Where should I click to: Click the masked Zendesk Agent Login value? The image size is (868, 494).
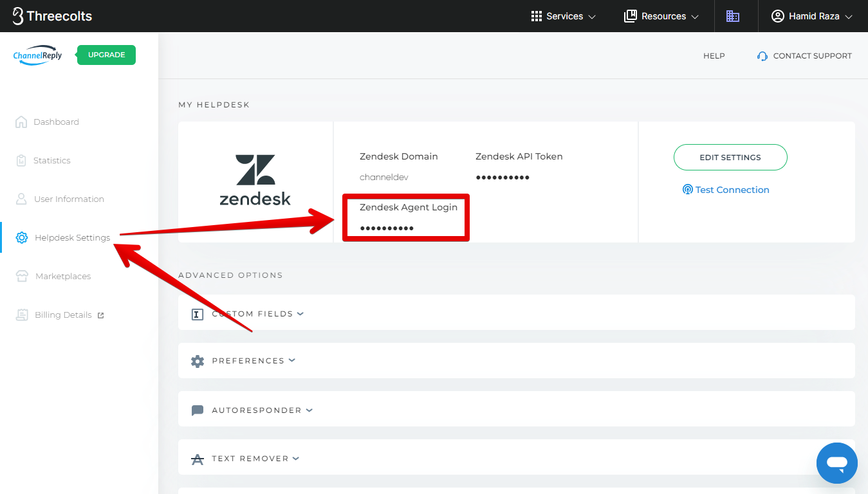point(387,228)
